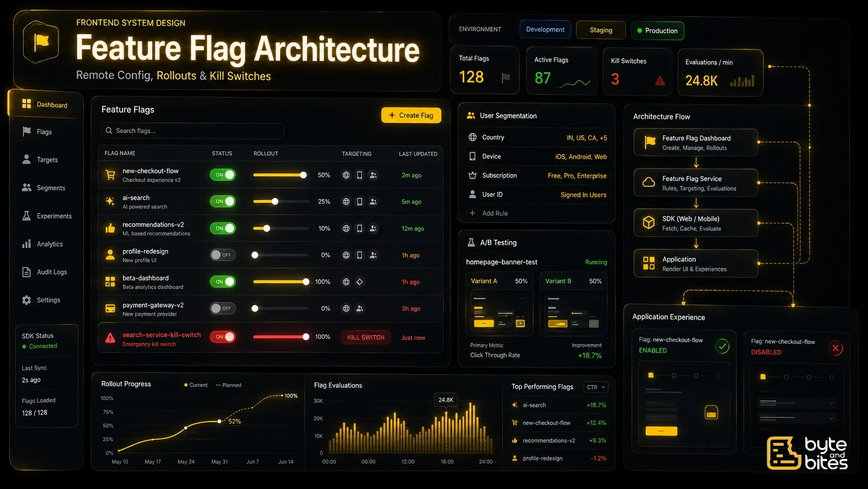The width and height of the screenshot is (868, 489).
Task: Click the Evaluations per min bars icon
Action: (x=742, y=81)
